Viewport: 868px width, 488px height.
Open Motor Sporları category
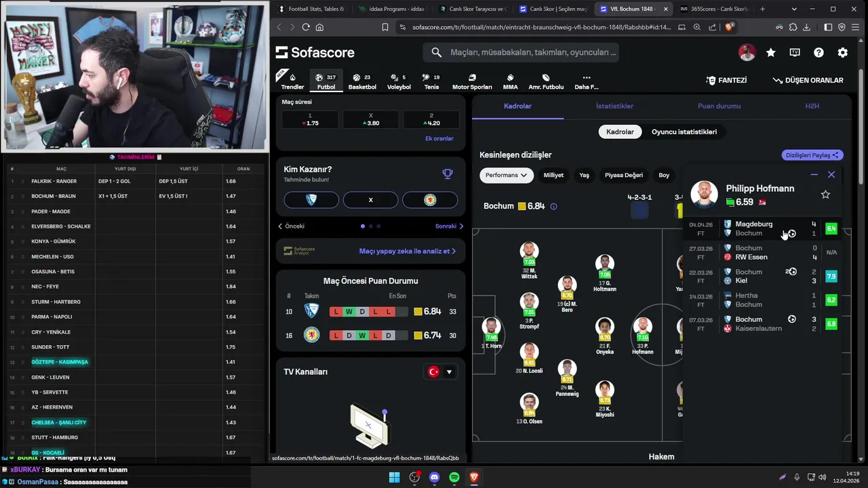pyautogui.click(x=472, y=81)
